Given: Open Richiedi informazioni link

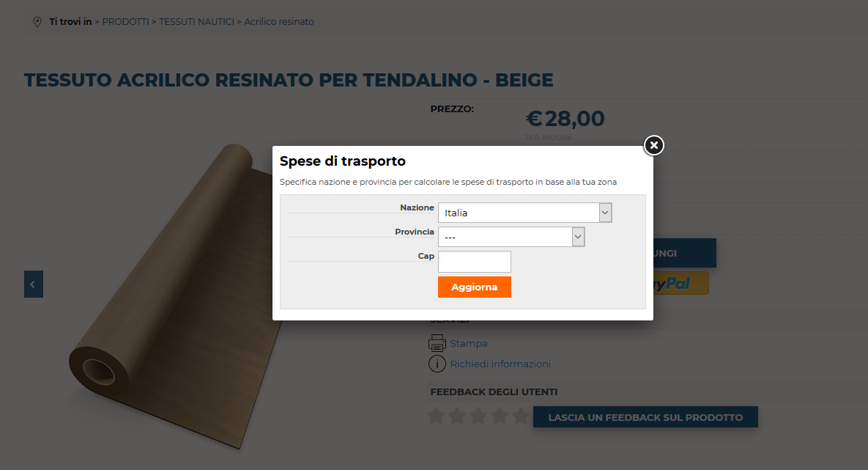Looking at the screenshot, I should pos(500,364).
